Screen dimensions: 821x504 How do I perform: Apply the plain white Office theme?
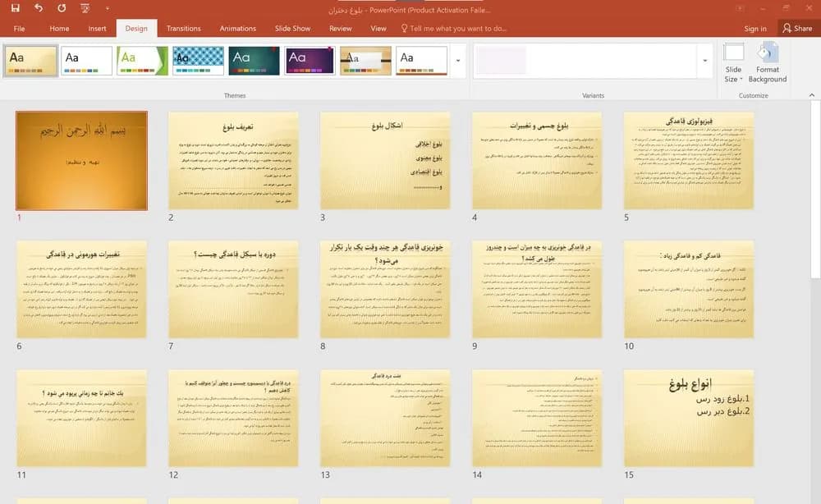coord(86,61)
